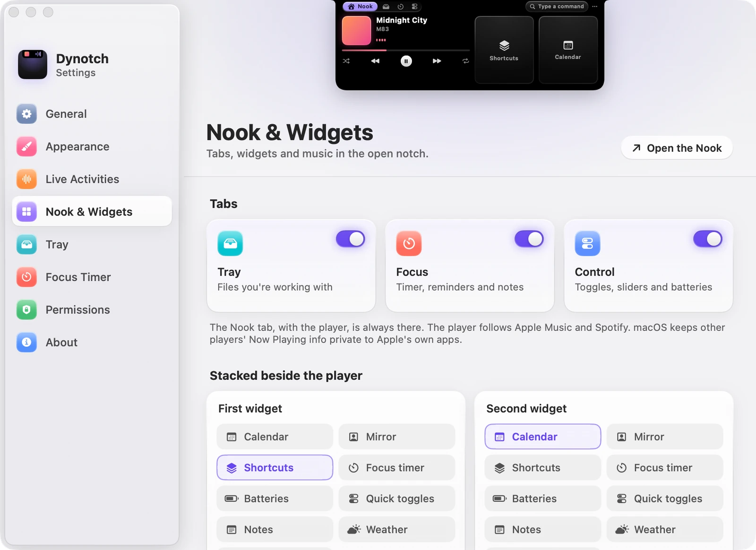Click the Type a command search field

pos(557,7)
